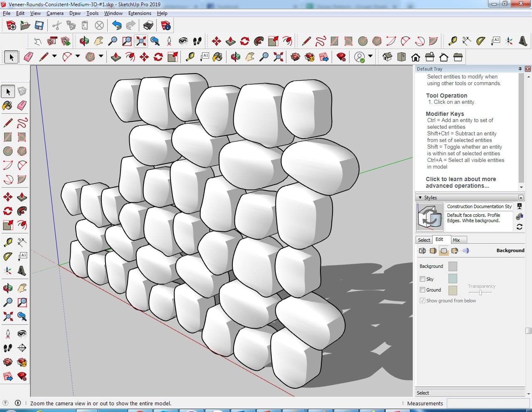The height and width of the screenshot is (412, 532).
Task: Open the user account dropdown arrow
Action: (370, 56)
